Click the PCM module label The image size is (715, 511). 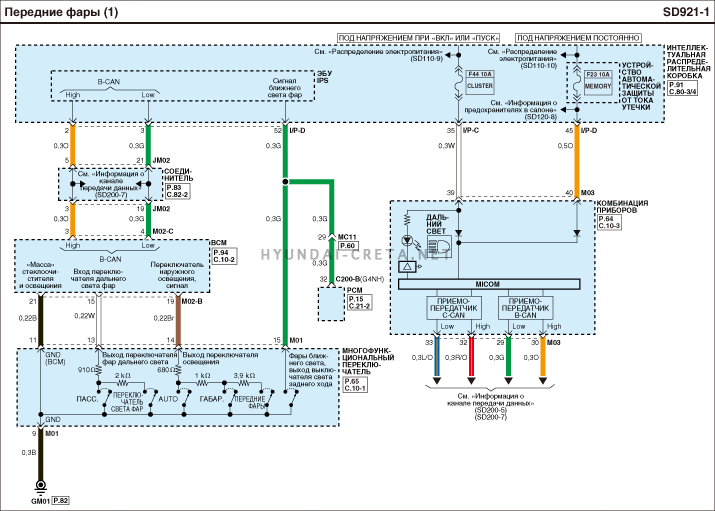355,290
